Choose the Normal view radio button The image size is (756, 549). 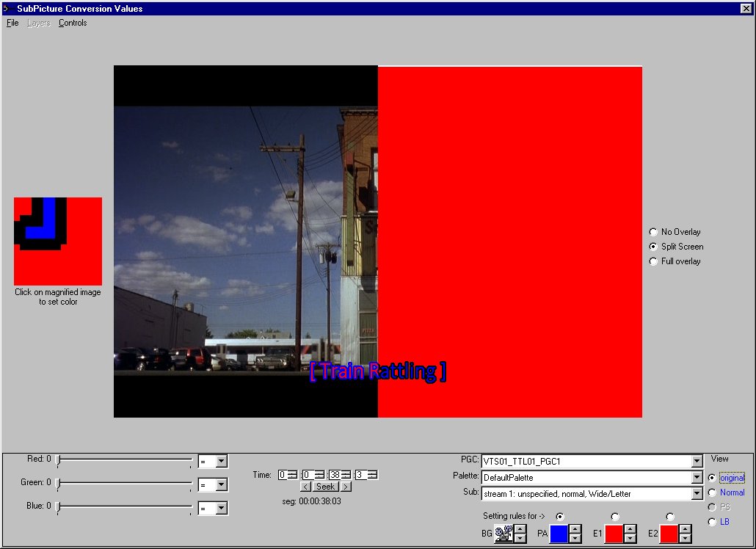(x=711, y=492)
